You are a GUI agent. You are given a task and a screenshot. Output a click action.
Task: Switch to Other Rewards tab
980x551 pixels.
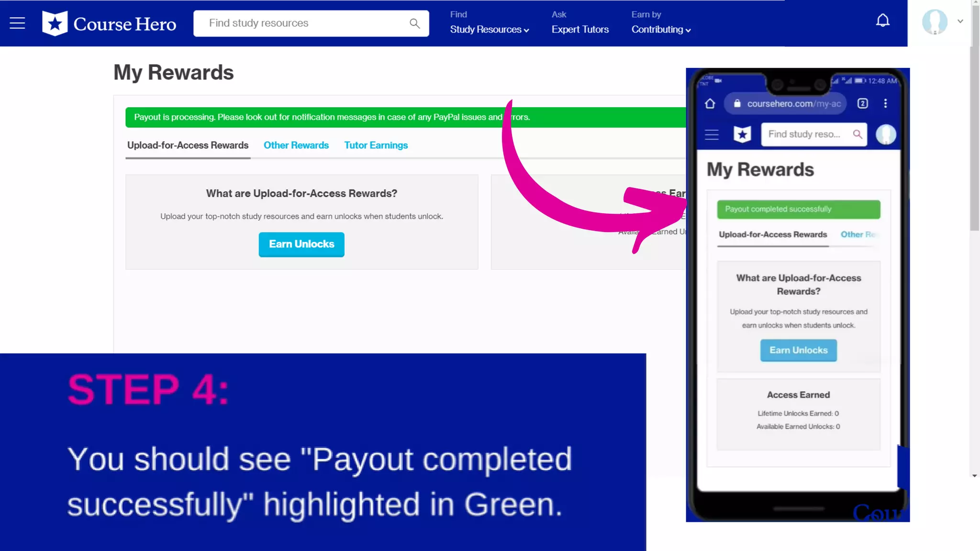click(x=296, y=145)
